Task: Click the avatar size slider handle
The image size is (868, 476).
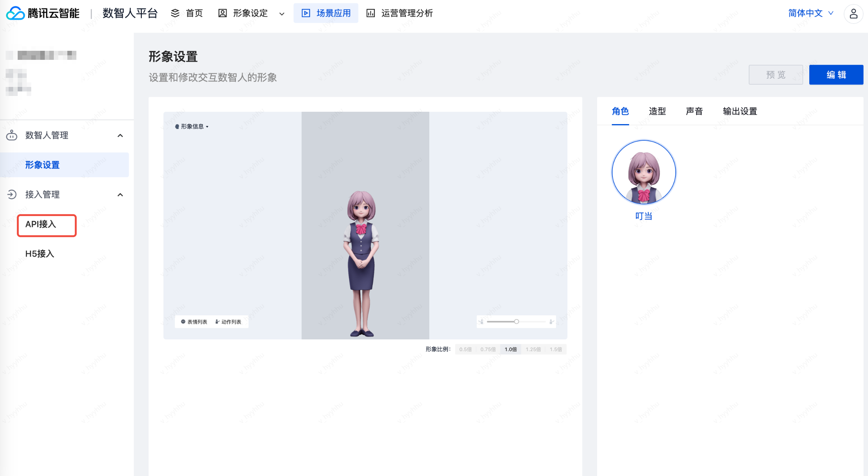Action: (517, 322)
